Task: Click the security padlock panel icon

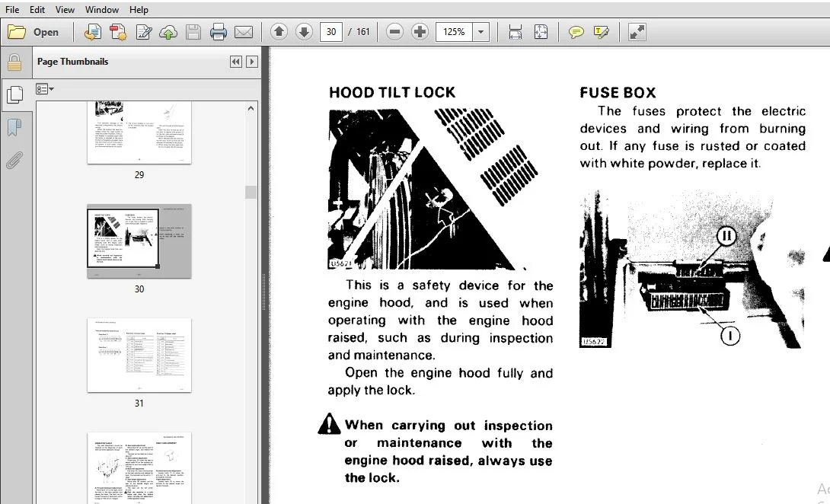Action: (14, 62)
